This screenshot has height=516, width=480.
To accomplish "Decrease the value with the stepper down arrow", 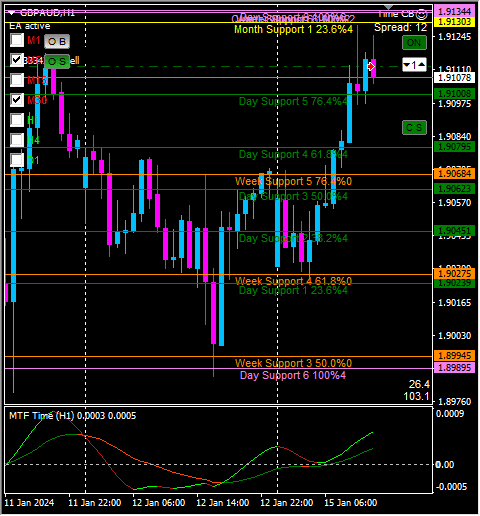I will click(407, 65).
